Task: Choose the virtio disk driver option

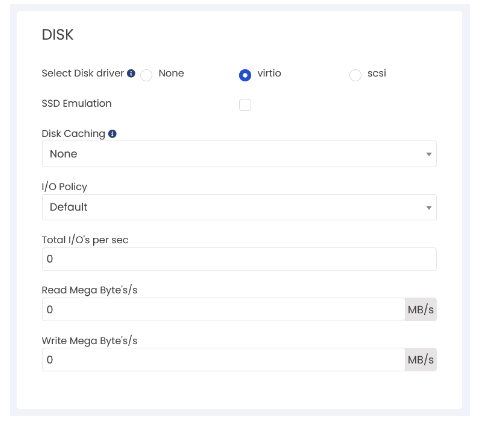Action: point(245,75)
